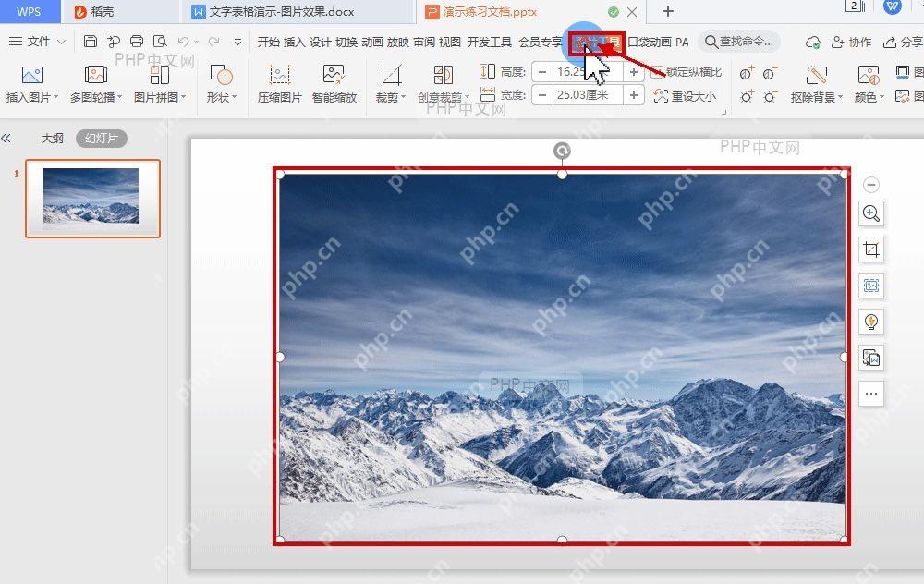Click the rotate handle above the picture

point(562,151)
